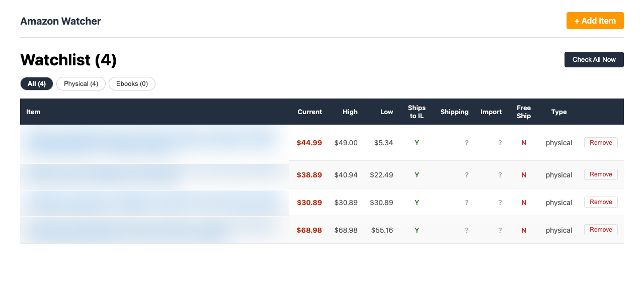Click the Ships to IL Y in $44.99 row
The height and width of the screenshot is (290, 644).
click(417, 143)
